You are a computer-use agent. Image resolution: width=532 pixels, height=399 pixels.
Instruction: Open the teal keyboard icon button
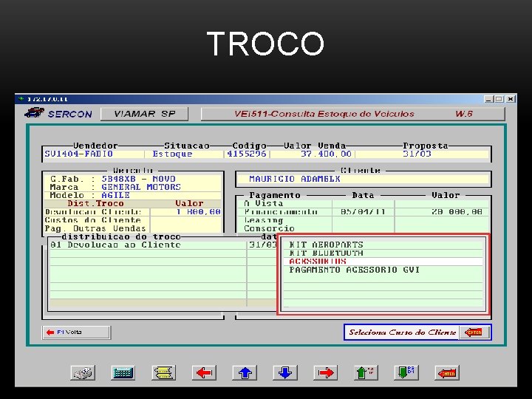click(x=123, y=373)
